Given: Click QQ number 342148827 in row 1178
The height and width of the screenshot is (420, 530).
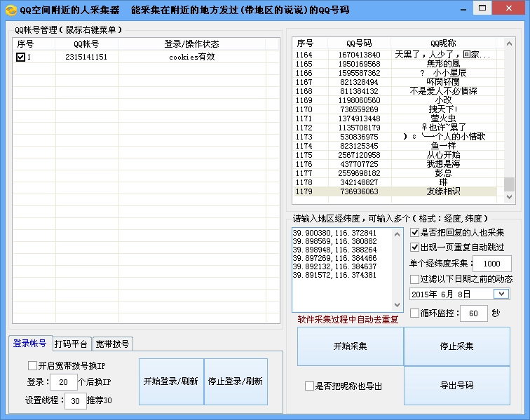Looking at the screenshot, I should (360, 182).
